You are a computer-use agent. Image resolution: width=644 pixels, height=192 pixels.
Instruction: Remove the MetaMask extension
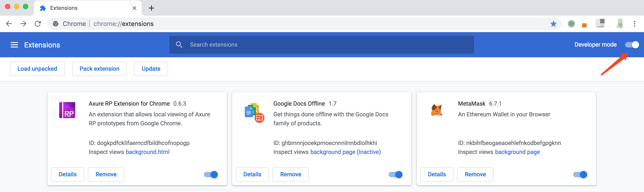tap(475, 175)
